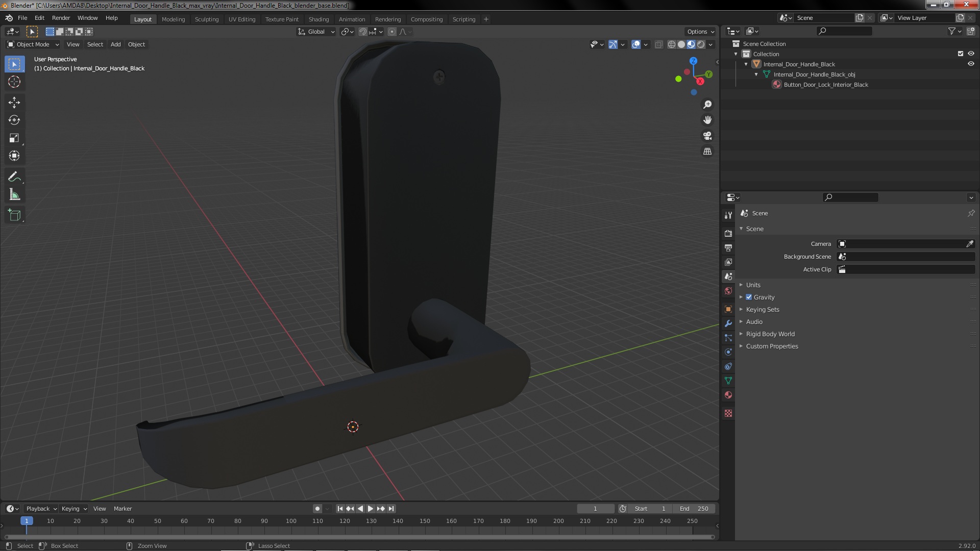Hide Internal_Door_Handle_Black object with eye icon
Image resolution: width=980 pixels, height=551 pixels.
click(x=971, y=64)
